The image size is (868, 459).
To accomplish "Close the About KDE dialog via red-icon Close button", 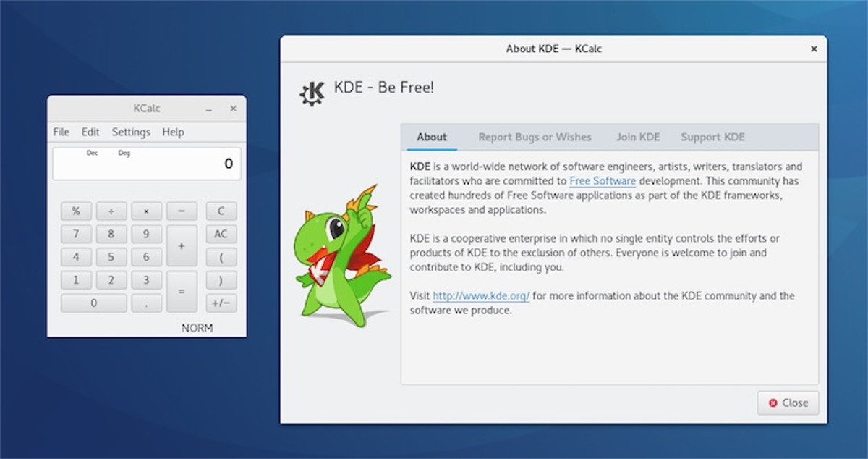I will (788, 403).
